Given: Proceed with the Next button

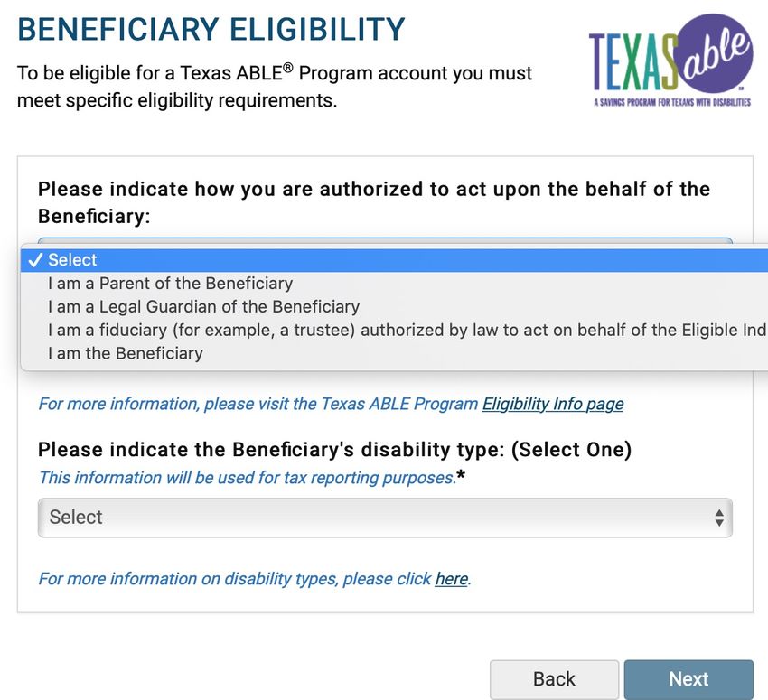Looking at the screenshot, I should point(688,679).
